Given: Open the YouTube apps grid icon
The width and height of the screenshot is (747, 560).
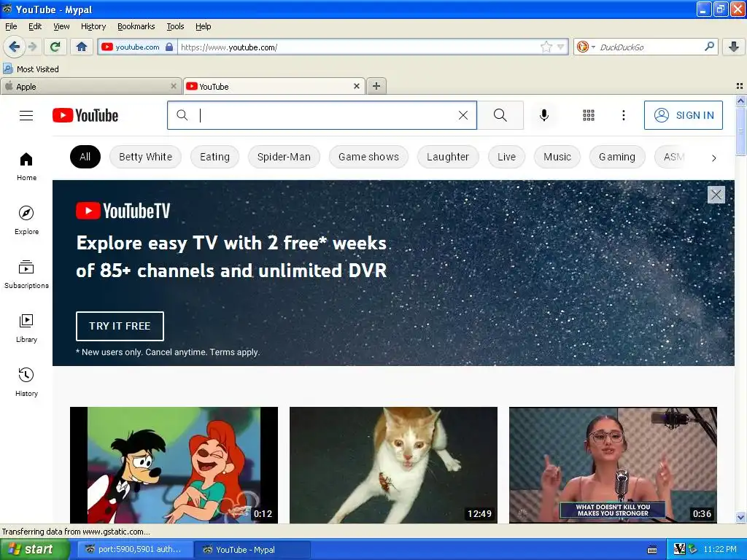Looking at the screenshot, I should pos(589,115).
